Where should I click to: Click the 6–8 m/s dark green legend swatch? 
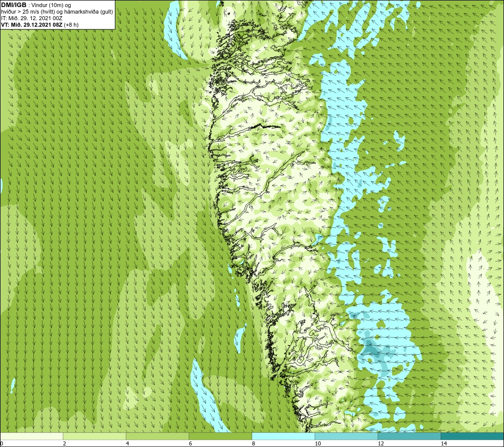point(221,436)
